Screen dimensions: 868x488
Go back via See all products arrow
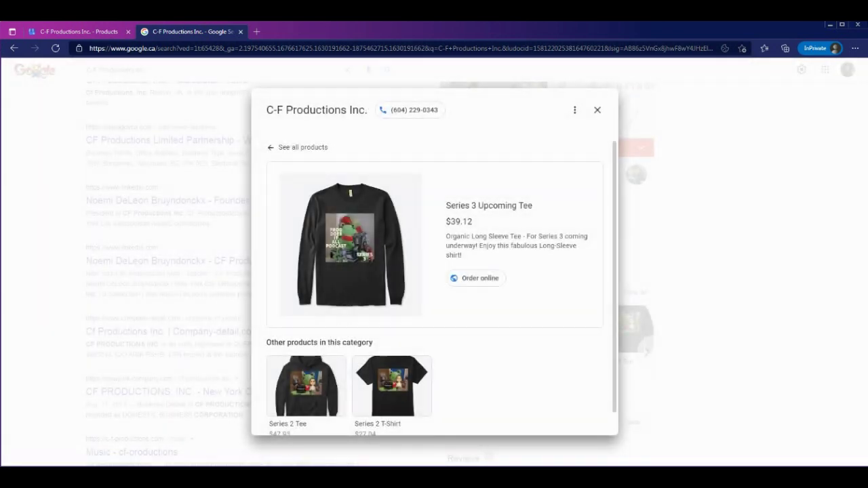[x=271, y=147]
